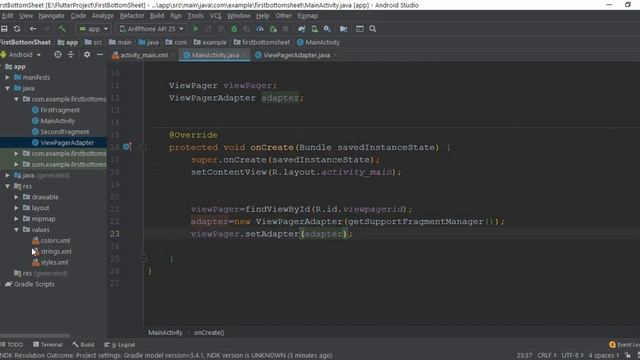Click the Save All toolbar icon
This screenshot has width=640, height=360.
[x=4, y=29]
